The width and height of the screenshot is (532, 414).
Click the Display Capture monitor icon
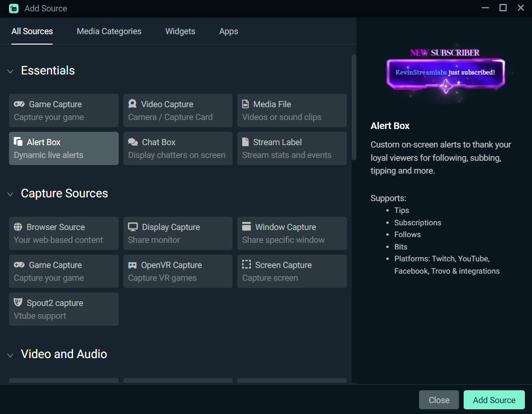coord(133,227)
